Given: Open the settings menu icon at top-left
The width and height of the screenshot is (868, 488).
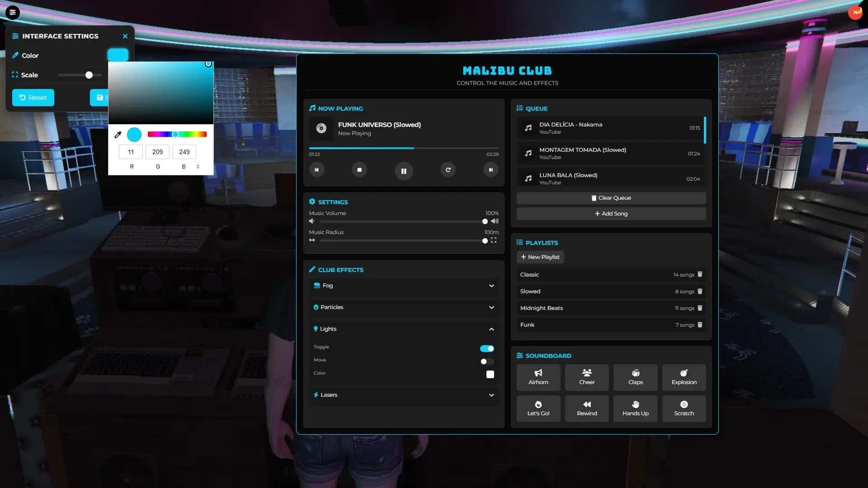Looking at the screenshot, I should [x=13, y=12].
